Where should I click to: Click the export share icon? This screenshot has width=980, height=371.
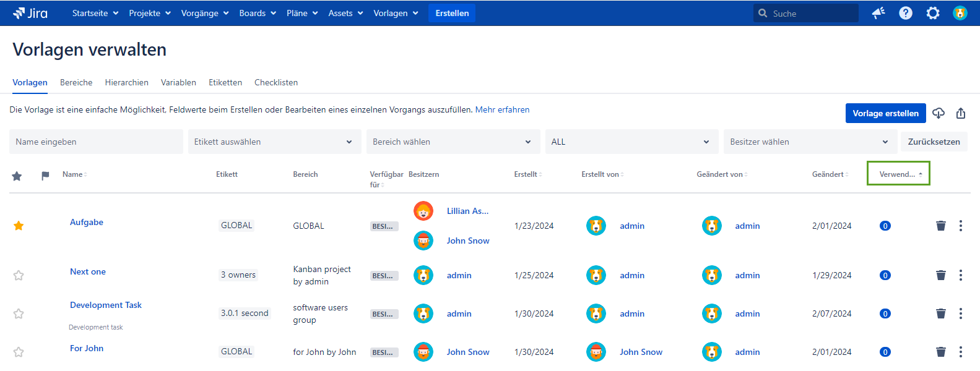coord(961,113)
